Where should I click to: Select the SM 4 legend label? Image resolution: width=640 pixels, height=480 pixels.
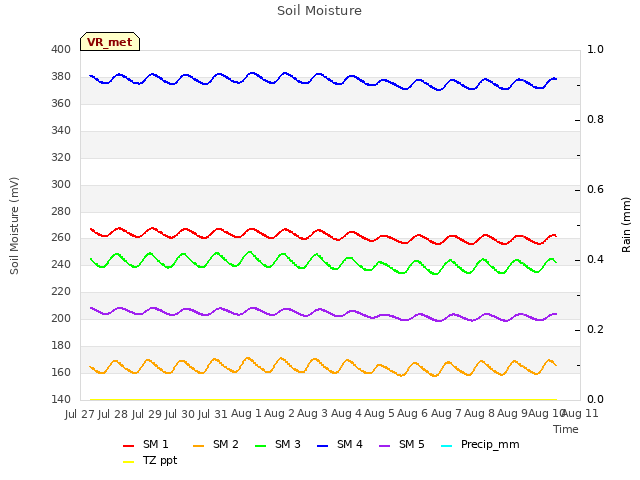point(350,444)
